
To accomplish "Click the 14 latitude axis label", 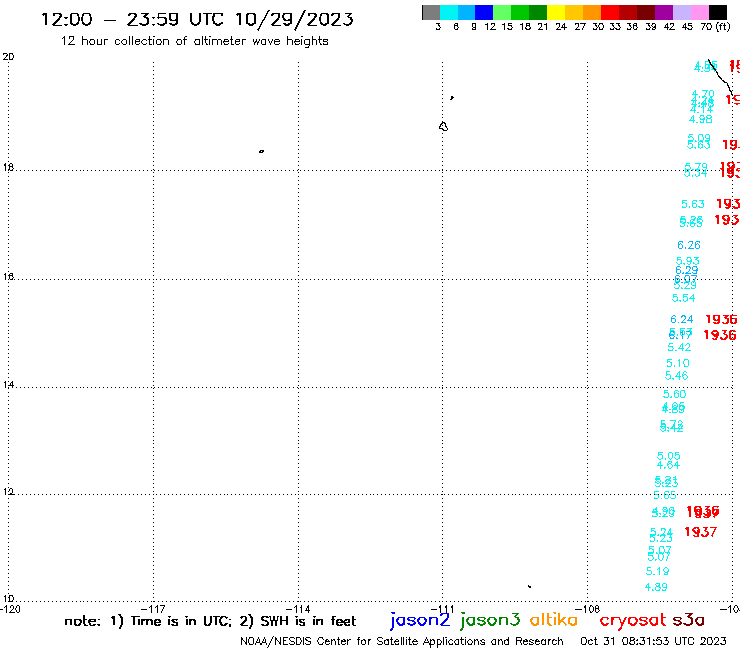I will [8, 385].
